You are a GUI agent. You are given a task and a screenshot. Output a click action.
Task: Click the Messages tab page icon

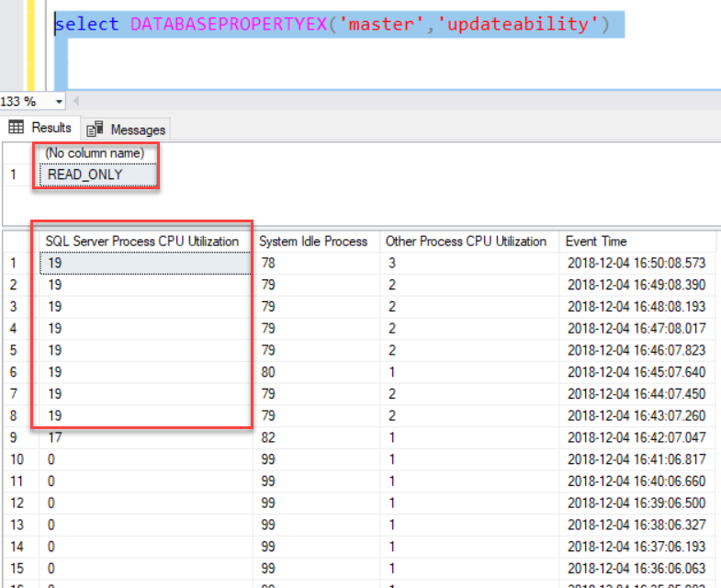click(95, 130)
